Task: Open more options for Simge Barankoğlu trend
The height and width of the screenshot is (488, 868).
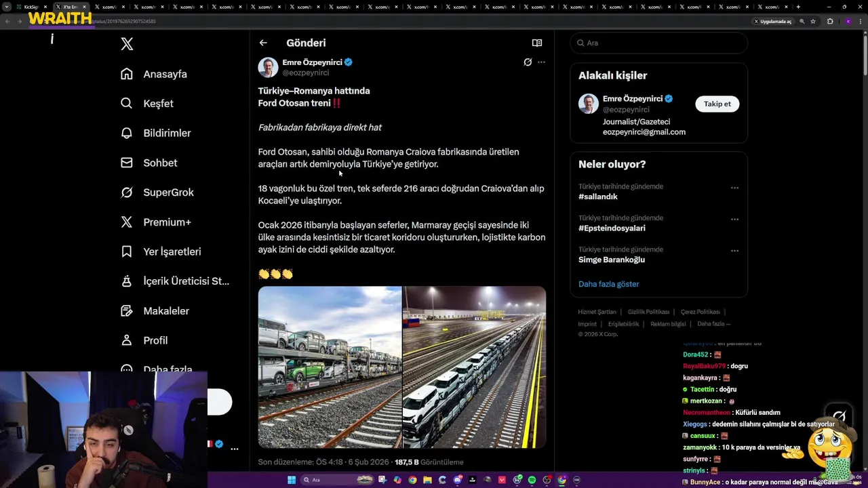Action: pos(734,251)
